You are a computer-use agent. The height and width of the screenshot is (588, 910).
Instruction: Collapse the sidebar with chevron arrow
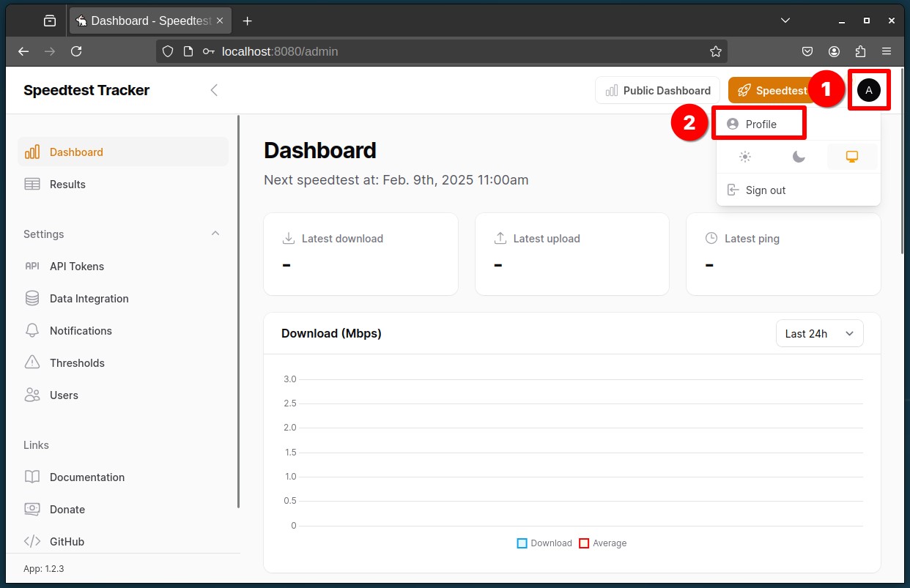click(x=214, y=90)
